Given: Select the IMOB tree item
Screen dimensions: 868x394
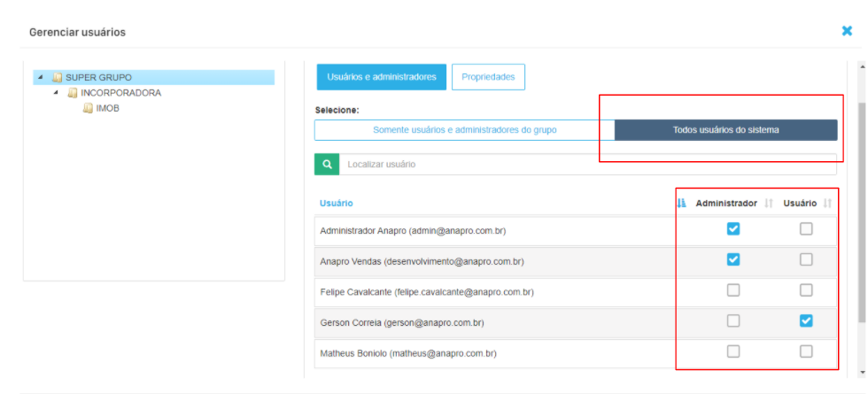Looking at the screenshot, I should point(107,108).
